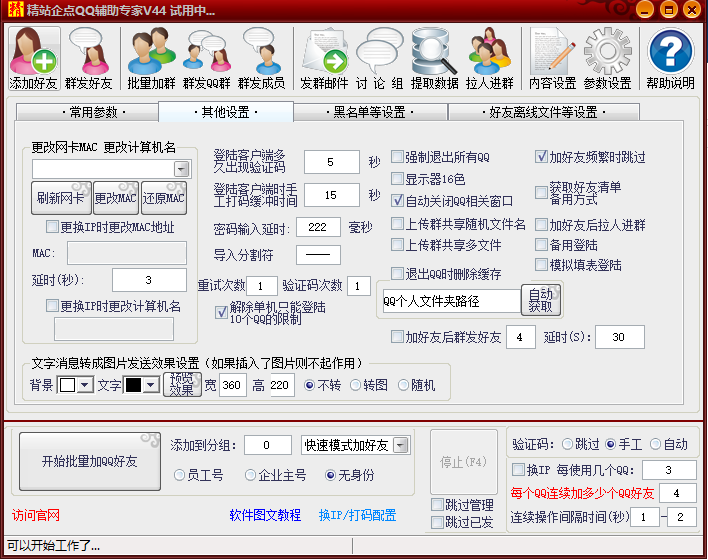
Task: Open the 访问官网 link
Action: [x=36, y=515]
